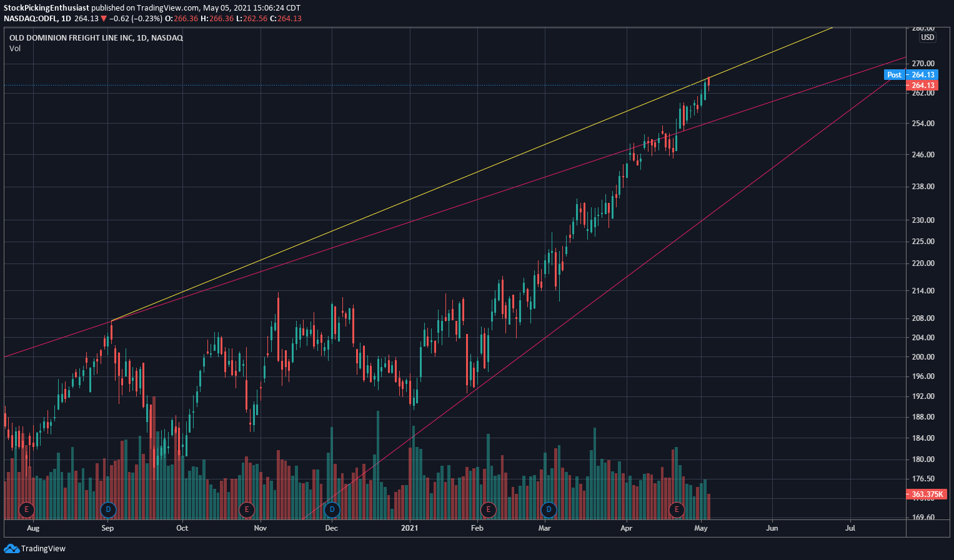Click the earnings E marker between Apr and May

[677, 509]
